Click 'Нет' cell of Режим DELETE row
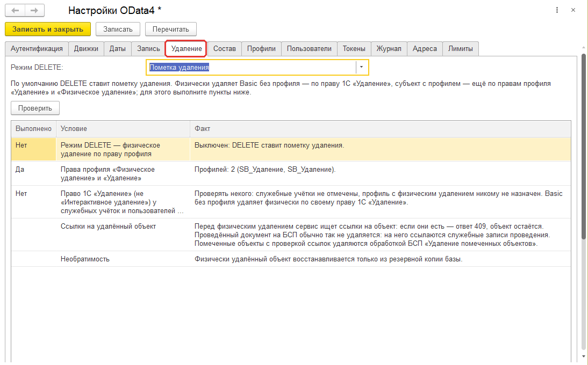Image resolution: width=588 pixels, height=365 pixels. pos(33,149)
